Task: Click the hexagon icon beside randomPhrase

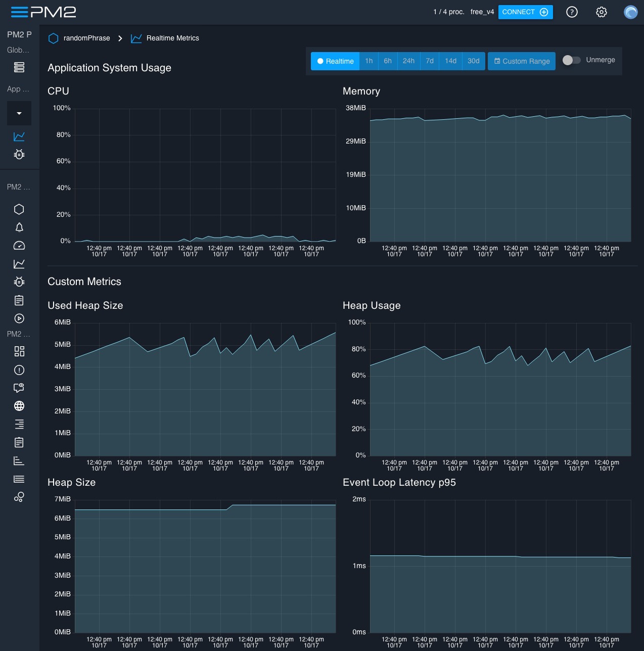Action: [53, 38]
